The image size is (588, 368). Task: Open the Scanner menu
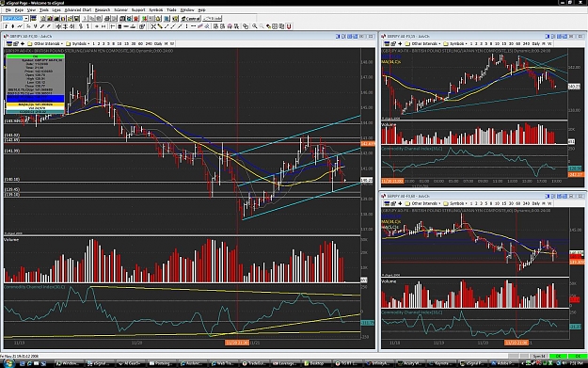click(120, 9)
